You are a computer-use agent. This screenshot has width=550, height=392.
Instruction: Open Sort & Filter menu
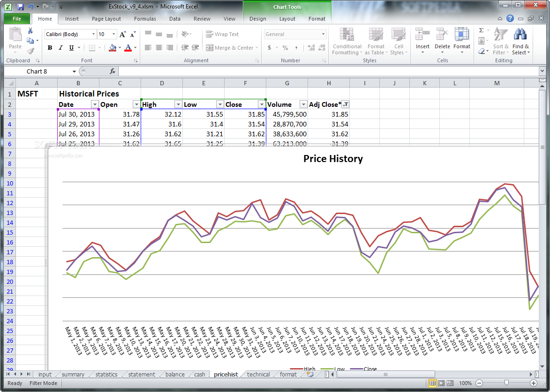pos(501,41)
